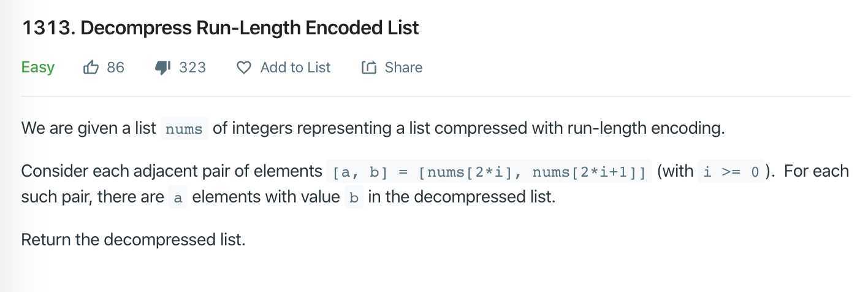Click the nums[2*i+1] code segment
Viewport: 868px width, 292px height.
[x=589, y=172]
